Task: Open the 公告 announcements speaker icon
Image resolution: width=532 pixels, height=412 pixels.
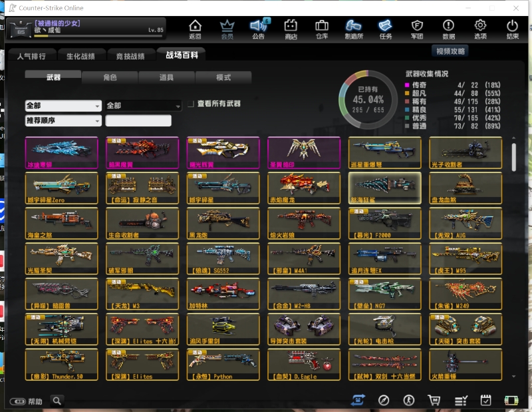Action: tap(259, 29)
